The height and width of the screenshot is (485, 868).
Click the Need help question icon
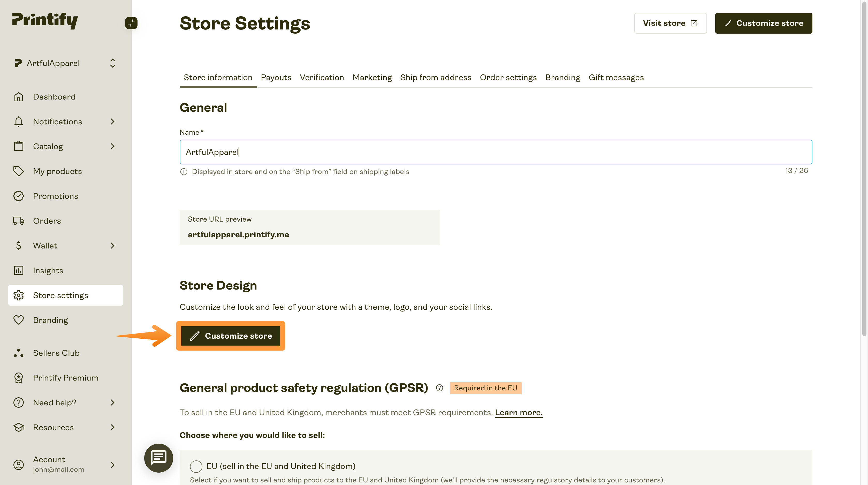[19, 403]
